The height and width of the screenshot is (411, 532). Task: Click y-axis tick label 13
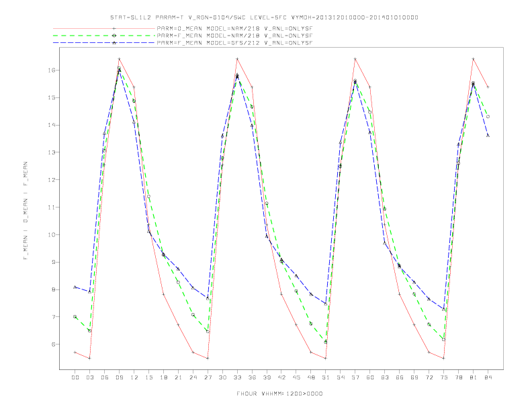coord(52,152)
